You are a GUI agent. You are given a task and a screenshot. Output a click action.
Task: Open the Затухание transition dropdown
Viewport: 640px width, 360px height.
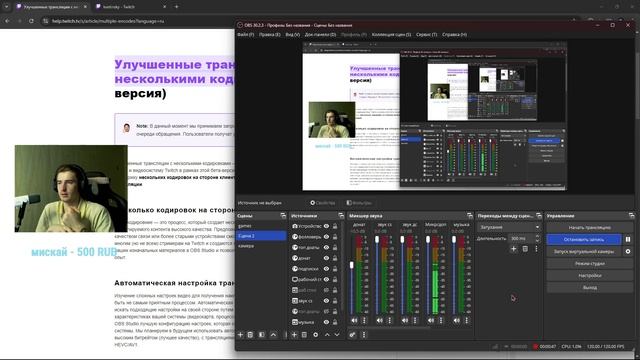click(509, 227)
